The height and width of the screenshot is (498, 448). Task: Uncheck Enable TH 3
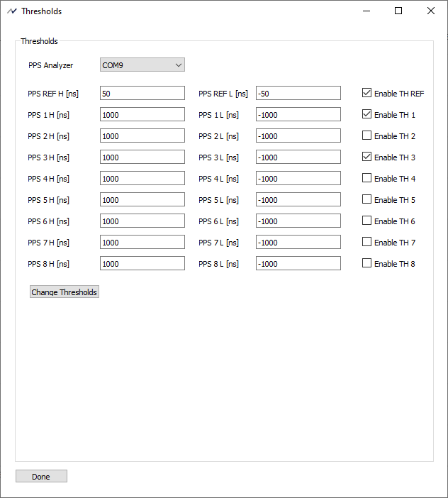click(x=366, y=157)
